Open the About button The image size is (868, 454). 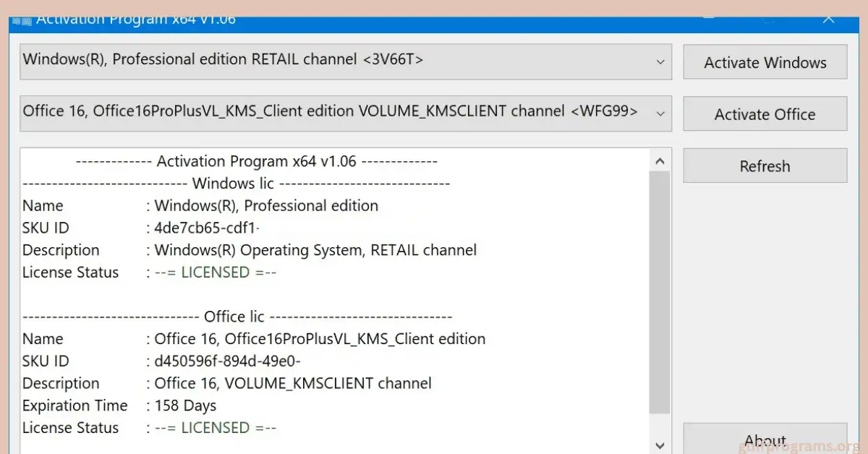pos(765,440)
